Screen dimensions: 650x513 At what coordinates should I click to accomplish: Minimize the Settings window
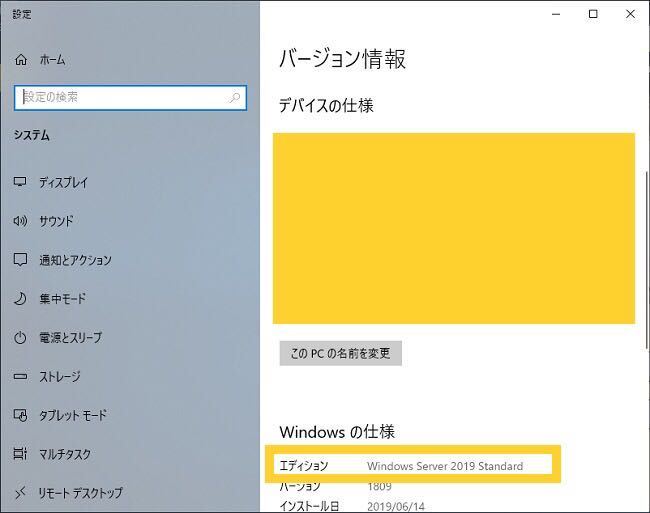click(556, 14)
